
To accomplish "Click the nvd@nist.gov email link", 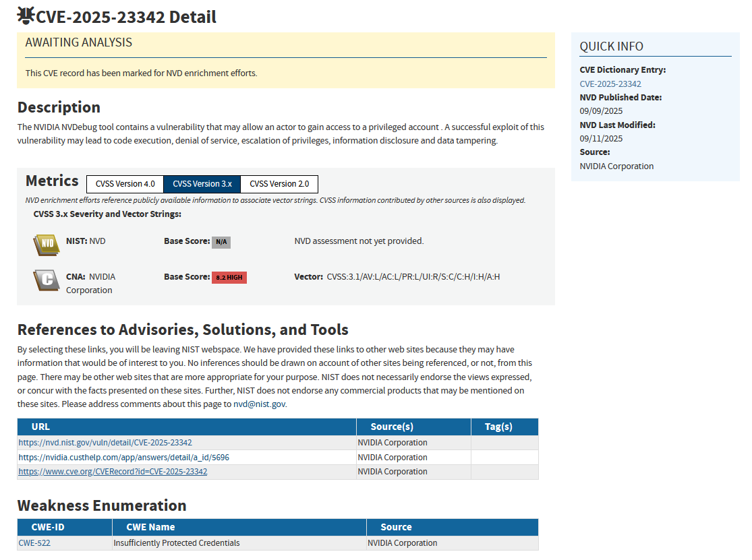I will pyautogui.click(x=260, y=404).
